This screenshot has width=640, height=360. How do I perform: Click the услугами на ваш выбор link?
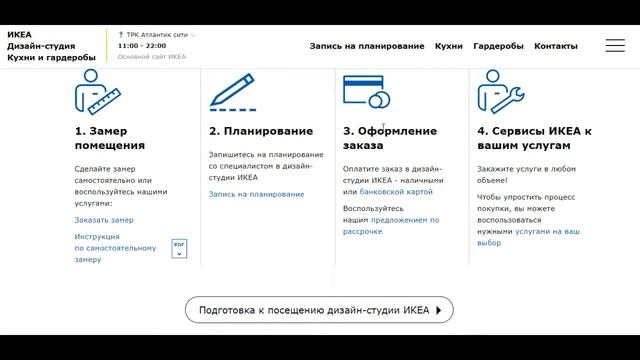(x=528, y=237)
